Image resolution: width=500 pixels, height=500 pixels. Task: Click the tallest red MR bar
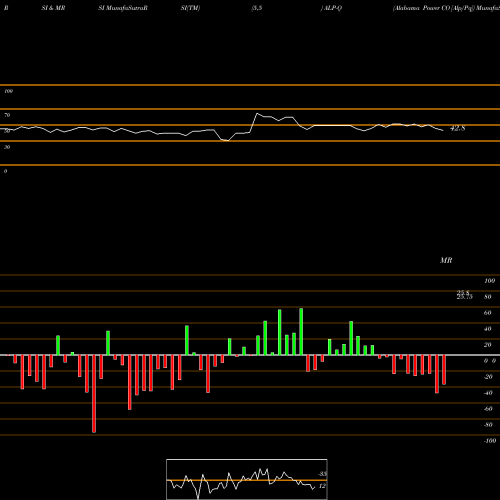pyautogui.click(x=94, y=394)
